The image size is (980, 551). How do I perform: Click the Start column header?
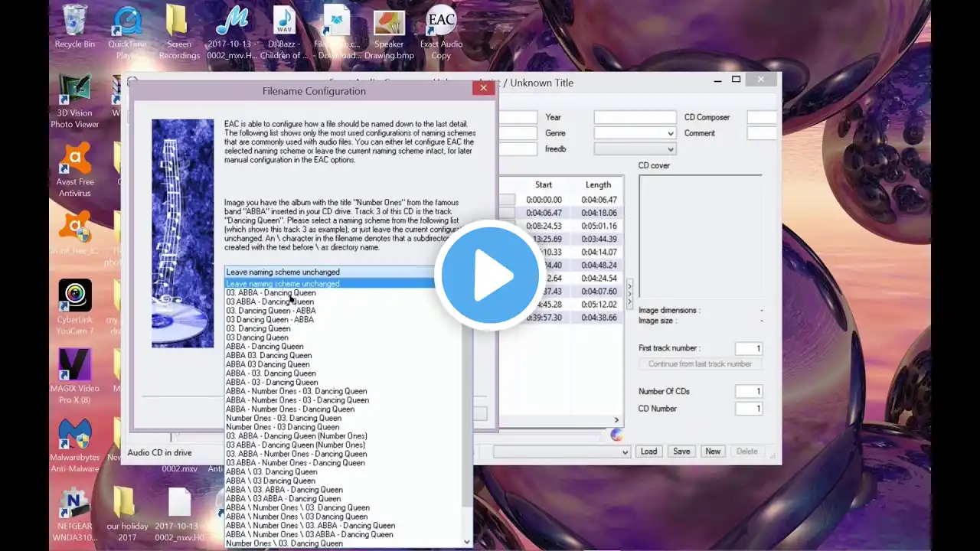click(x=544, y=184)
